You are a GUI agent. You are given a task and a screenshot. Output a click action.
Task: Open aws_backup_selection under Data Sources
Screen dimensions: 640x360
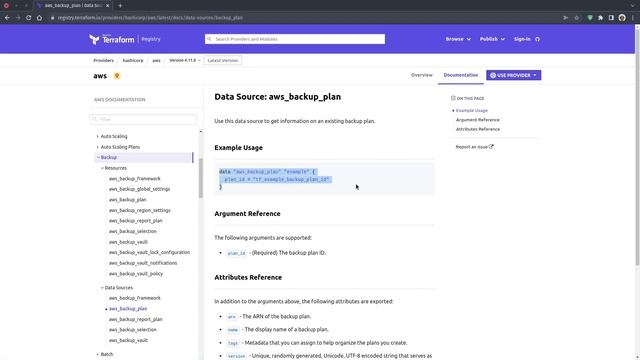click(133, 330)
